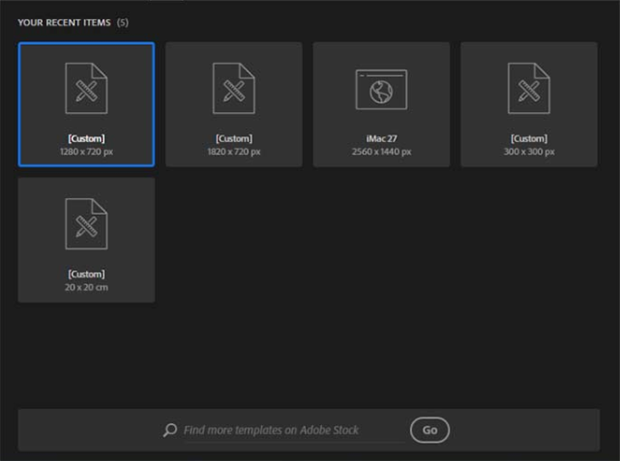The image size is (620, 461).
Task: Click the Your Recent Items heading
Action: 64,22
